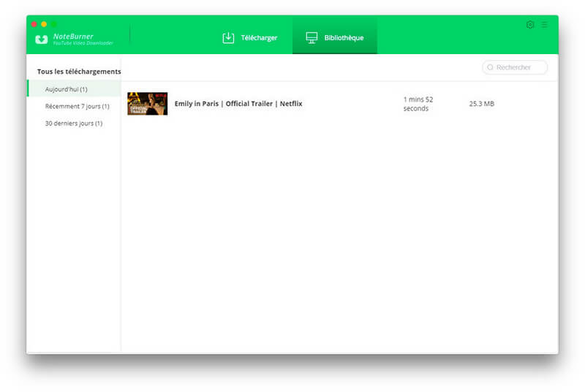The image size is (585, 392).
Task: Click the Tous les téléchargements heading
Action: point(79,71)
